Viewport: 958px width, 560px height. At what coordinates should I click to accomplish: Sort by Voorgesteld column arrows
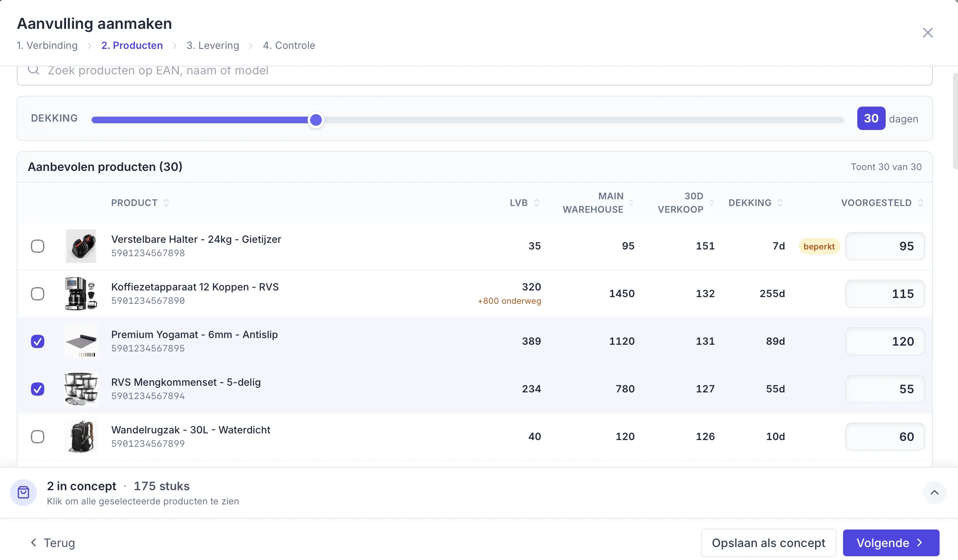click(x=920, y=203)
